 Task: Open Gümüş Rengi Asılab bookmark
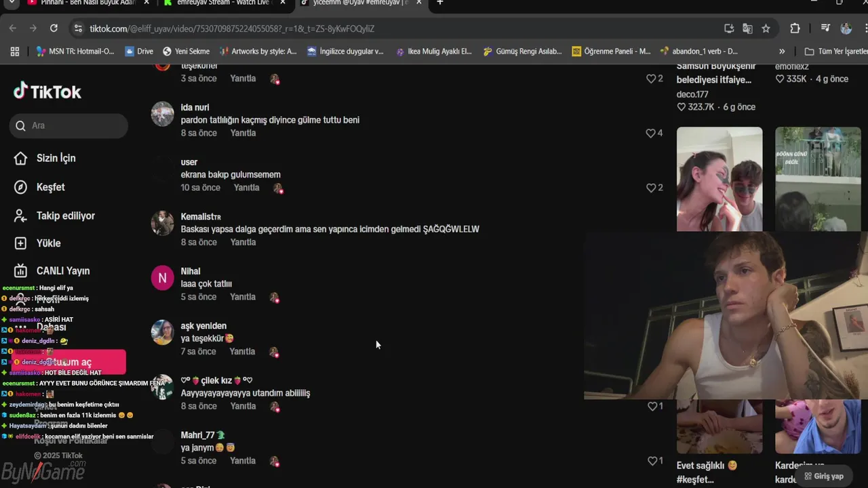point(522,52)
